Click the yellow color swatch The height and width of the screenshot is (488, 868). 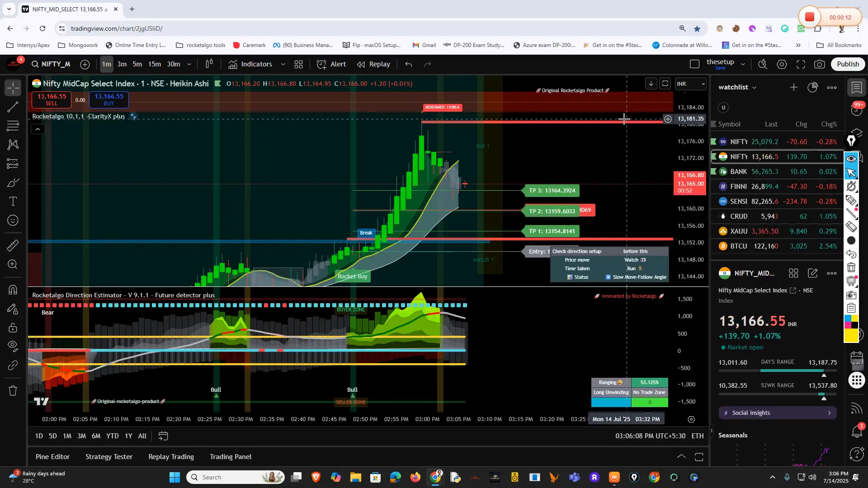(851, 335)
